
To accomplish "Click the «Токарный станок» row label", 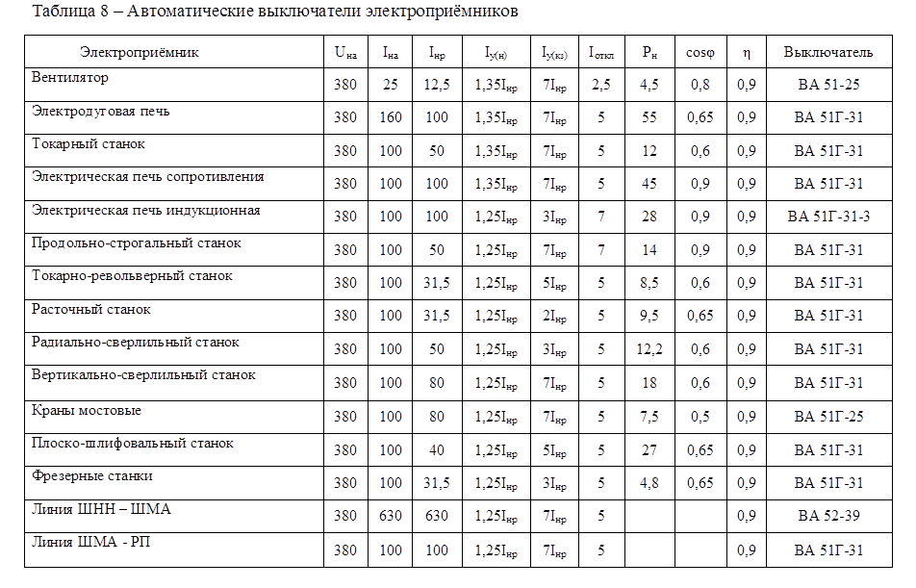I will (x=89, y=143).
